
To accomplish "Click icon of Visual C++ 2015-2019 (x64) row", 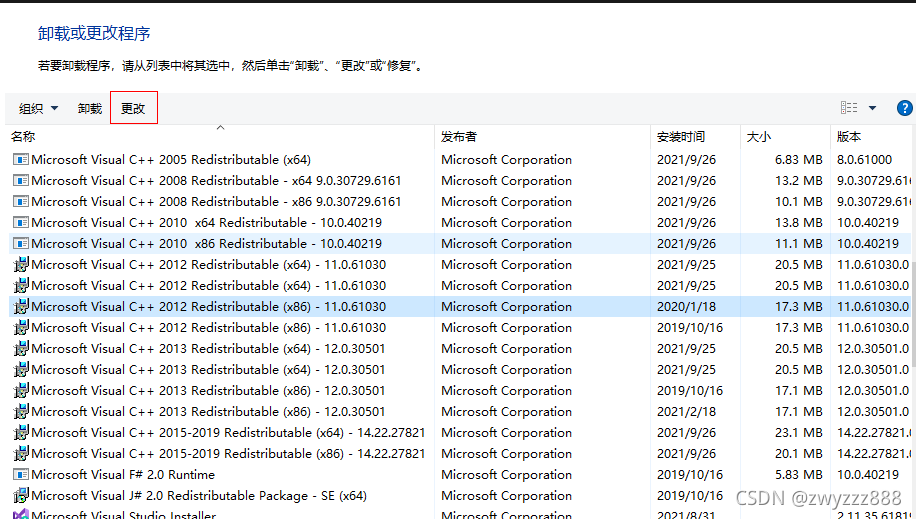I will click(x=21, y=432).
